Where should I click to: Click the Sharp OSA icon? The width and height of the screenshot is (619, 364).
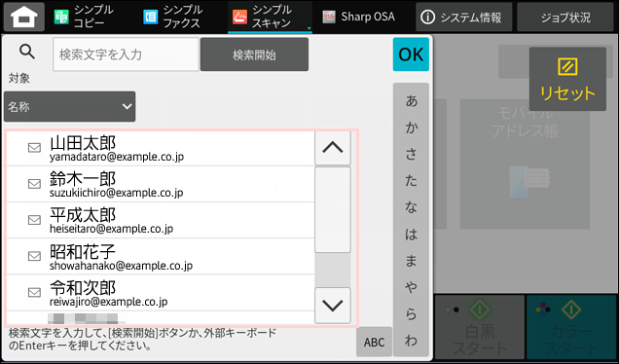[x=328, y=17]
